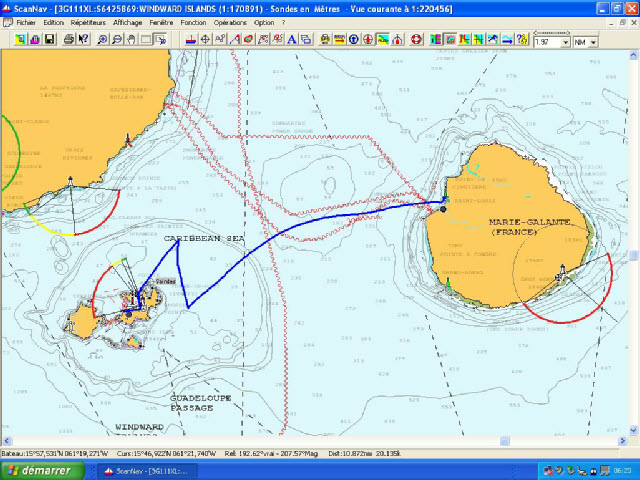Toggle the pressed chart display mode button
This screenshot has width=640, height=480.
pyautogui.click(x=450, y=40)
